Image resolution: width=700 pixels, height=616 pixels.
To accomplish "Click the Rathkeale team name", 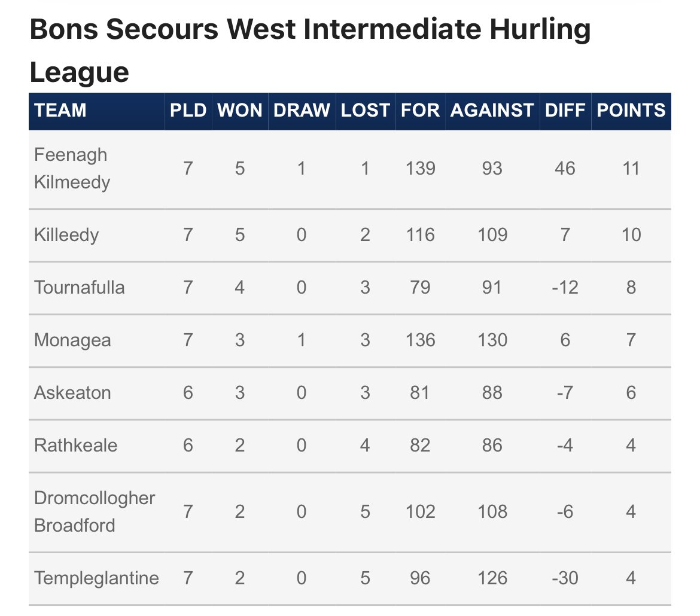I will pyautogui.click(x=75, y=445).
